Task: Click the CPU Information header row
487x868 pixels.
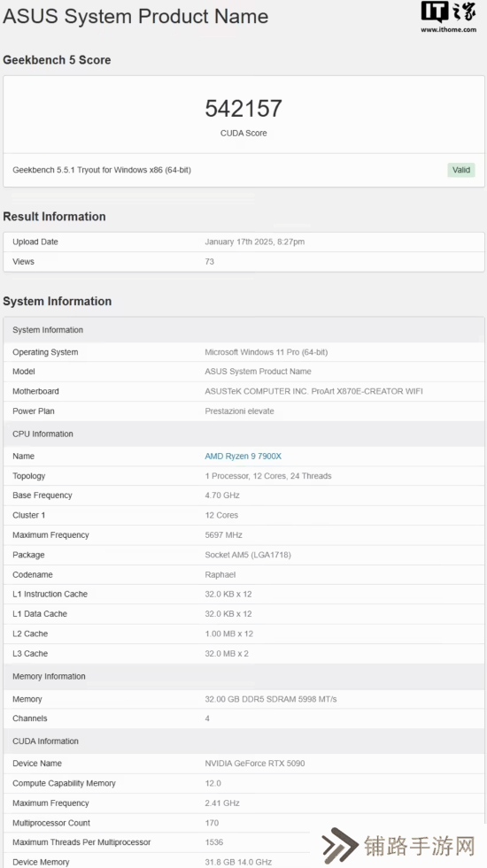Action: (243, 434)
